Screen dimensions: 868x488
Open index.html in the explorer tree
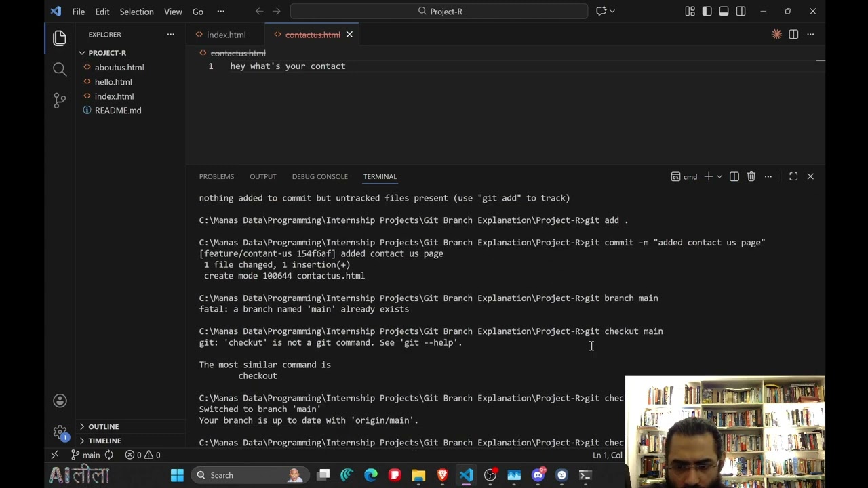point(114,96)
